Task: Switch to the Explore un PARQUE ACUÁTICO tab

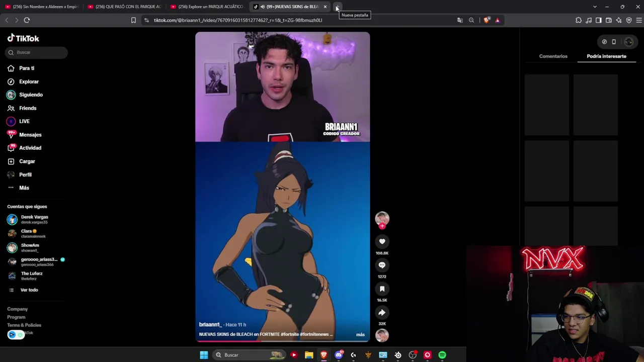Action: (x=208, y=7)
